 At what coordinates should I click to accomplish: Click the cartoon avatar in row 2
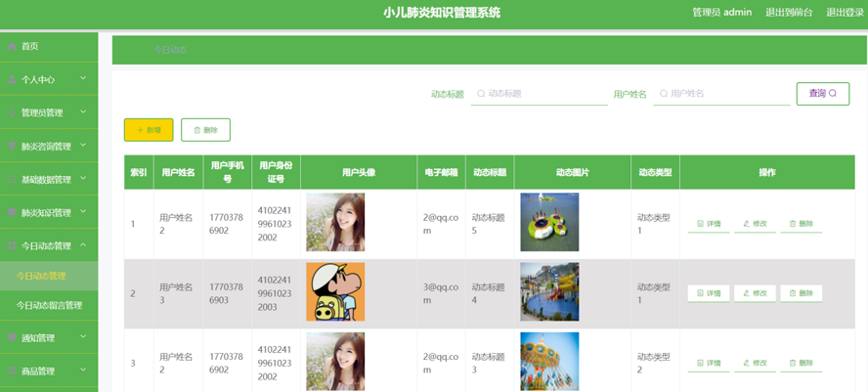point(335,291)
